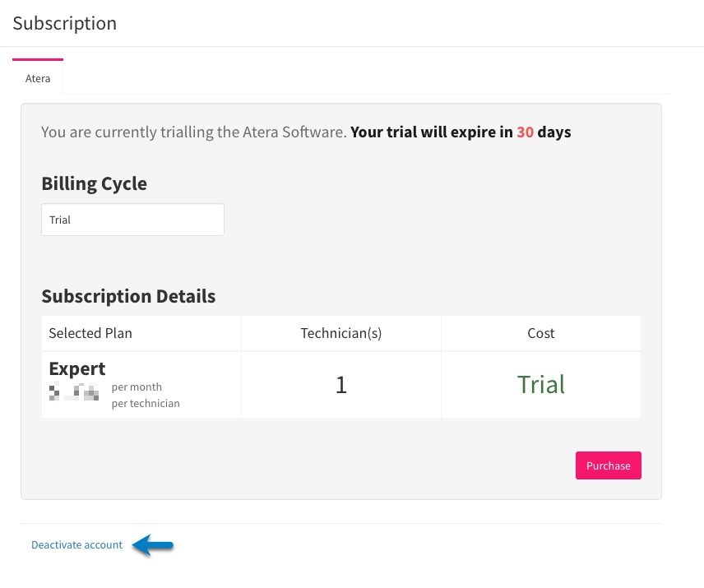Click the Subscription page heading
The height and width of the screenshot is (588, 704).
pos(65,23)
